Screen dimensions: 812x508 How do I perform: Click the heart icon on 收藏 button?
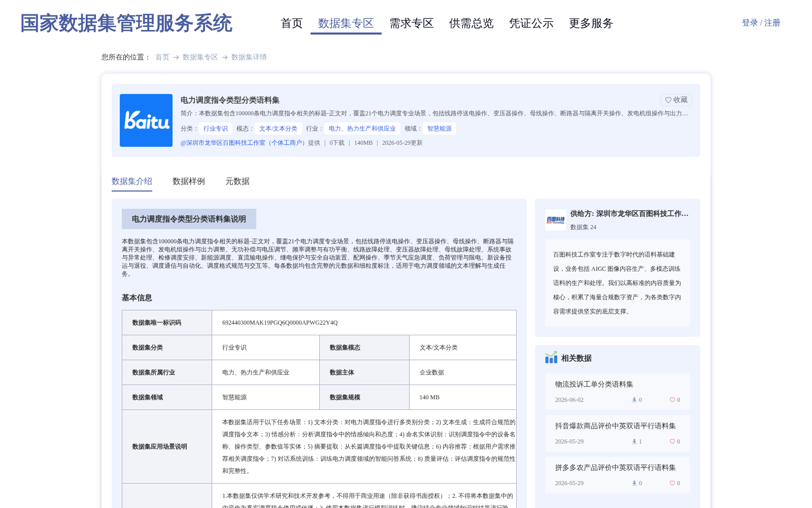(x=668, y=100)
